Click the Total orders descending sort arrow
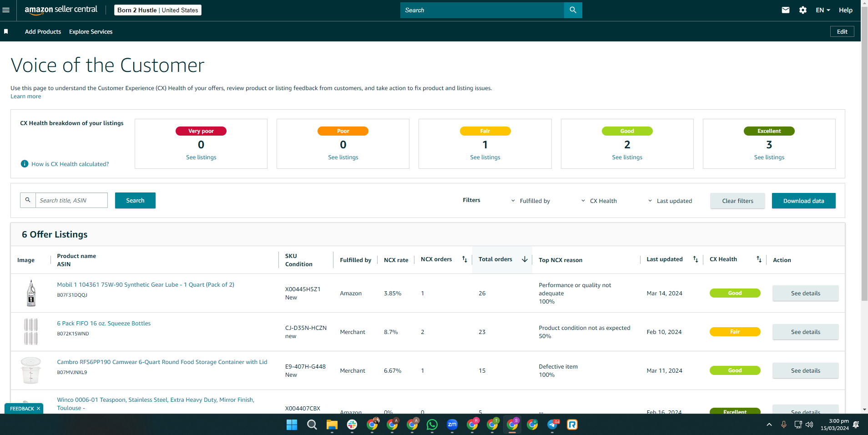This screenshot has height=435, width=868. click(525, 259)
